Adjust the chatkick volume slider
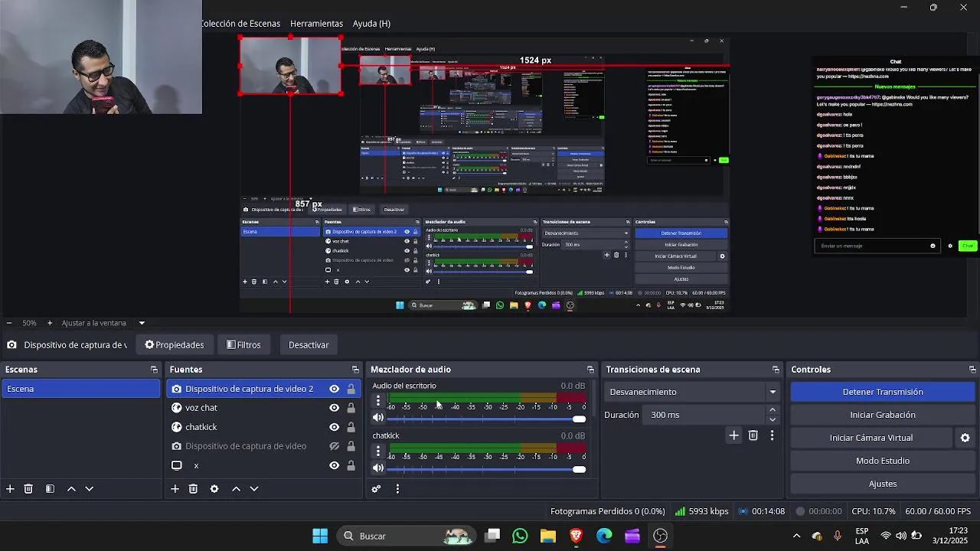980x551 pixels. pyautogui.click(x=486, y=469)
